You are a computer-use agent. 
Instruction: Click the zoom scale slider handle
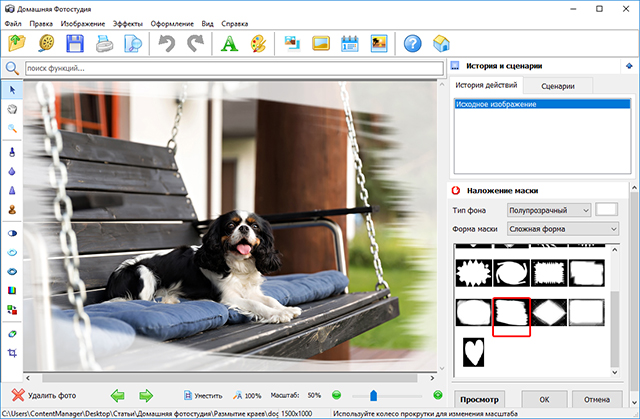[373, 395]
